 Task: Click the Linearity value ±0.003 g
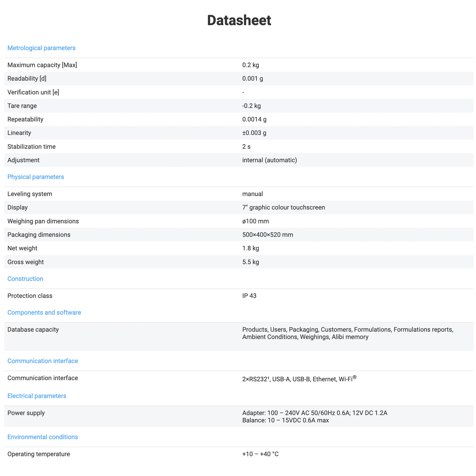pyautogui.click(x=254, y=133)
